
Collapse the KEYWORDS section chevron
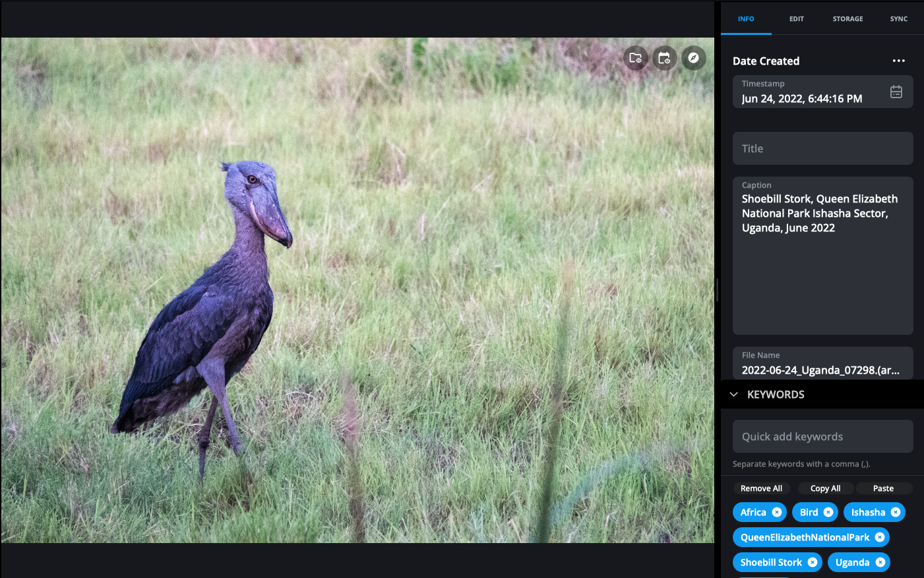pyautogui.click(x=733, y=394)
